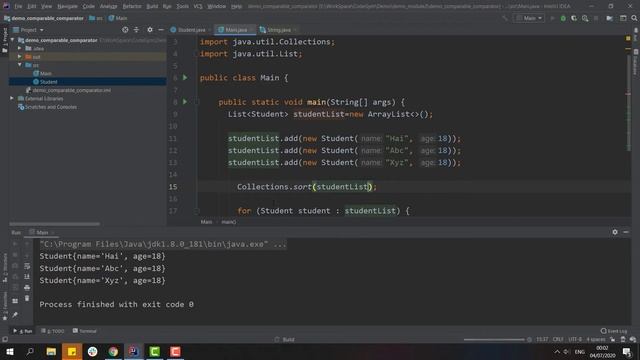Viewport: 640px width, 360px height.
Task: Click the locate/scroll-from-source icon in Project panel
Action: [x=125, y=30]
